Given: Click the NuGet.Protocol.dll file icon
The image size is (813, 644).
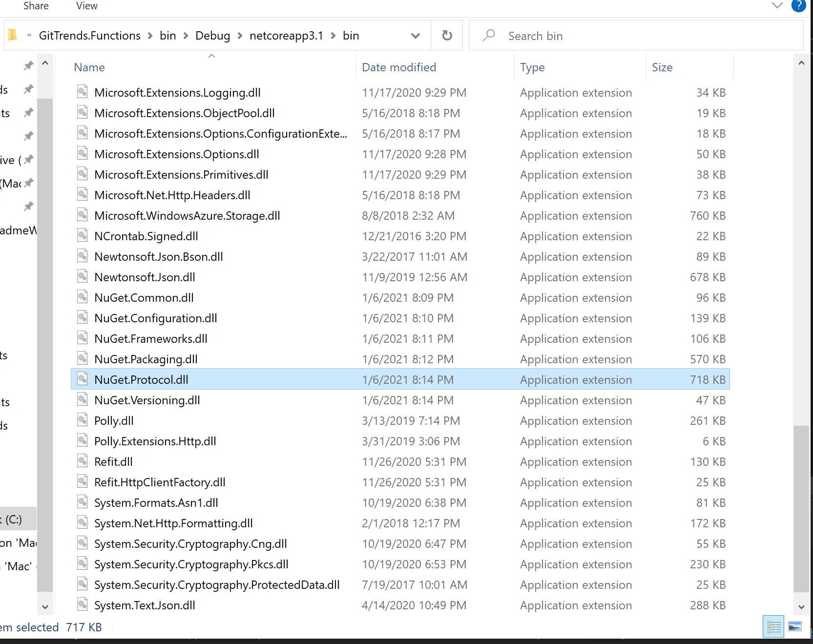Looking at the screenshot, I should pyautogui.click(x=83, y=379).
